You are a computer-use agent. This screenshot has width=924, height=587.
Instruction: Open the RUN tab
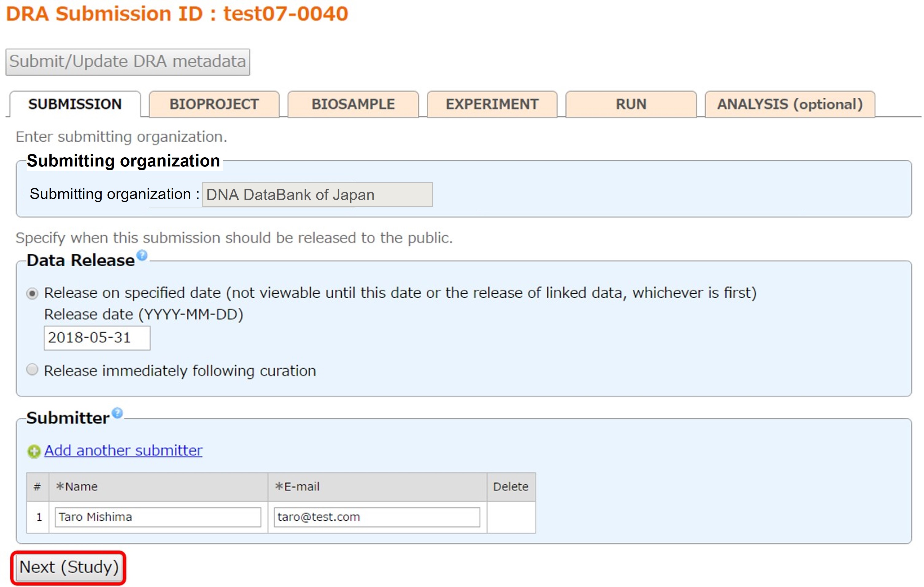[631, 104]
